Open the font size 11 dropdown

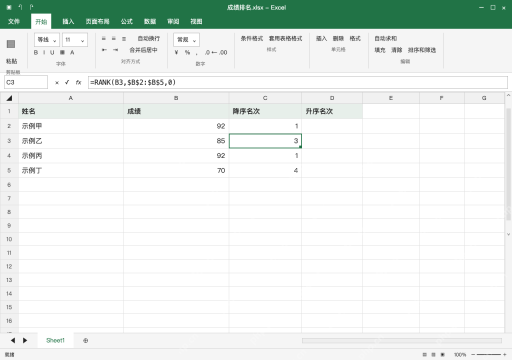[x=75, y=40]
